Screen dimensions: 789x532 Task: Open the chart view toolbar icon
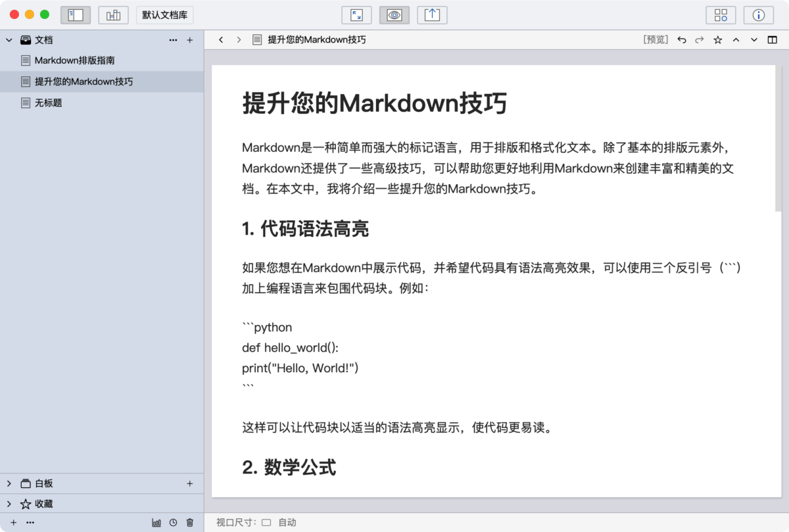113,14
